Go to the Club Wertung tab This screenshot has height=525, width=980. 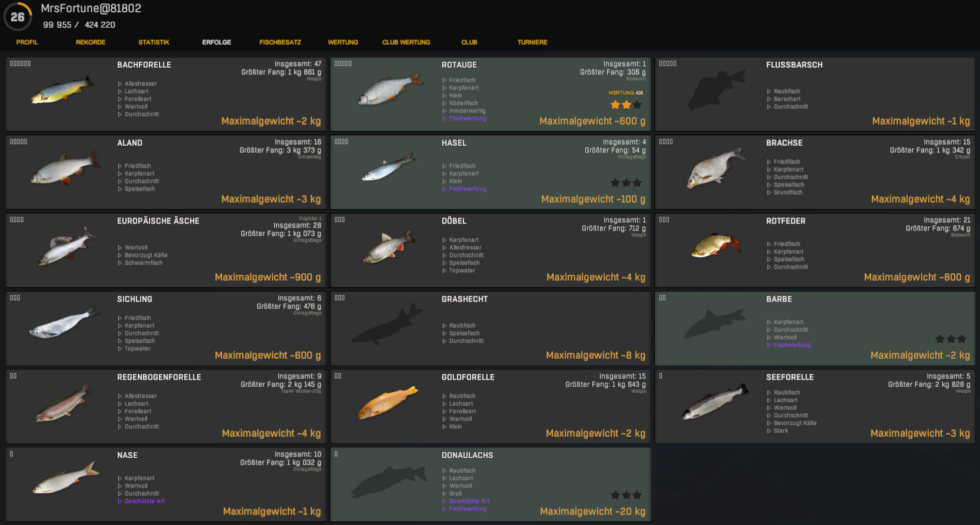406,42
